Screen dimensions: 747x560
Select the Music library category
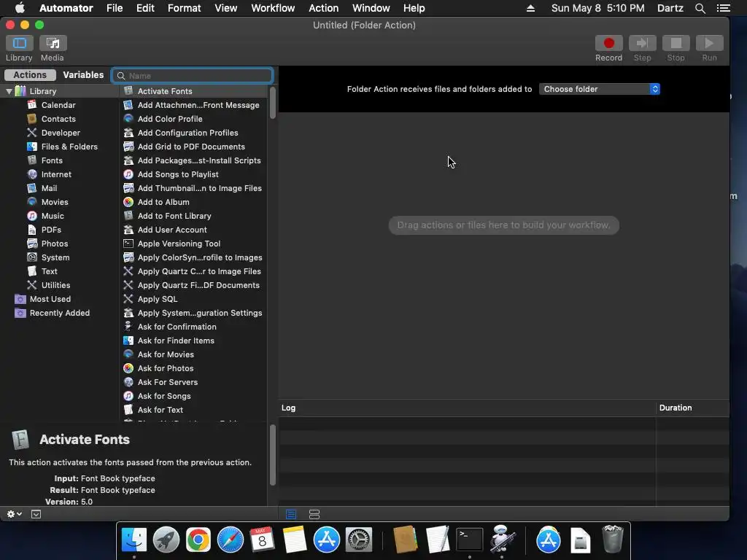53,216
